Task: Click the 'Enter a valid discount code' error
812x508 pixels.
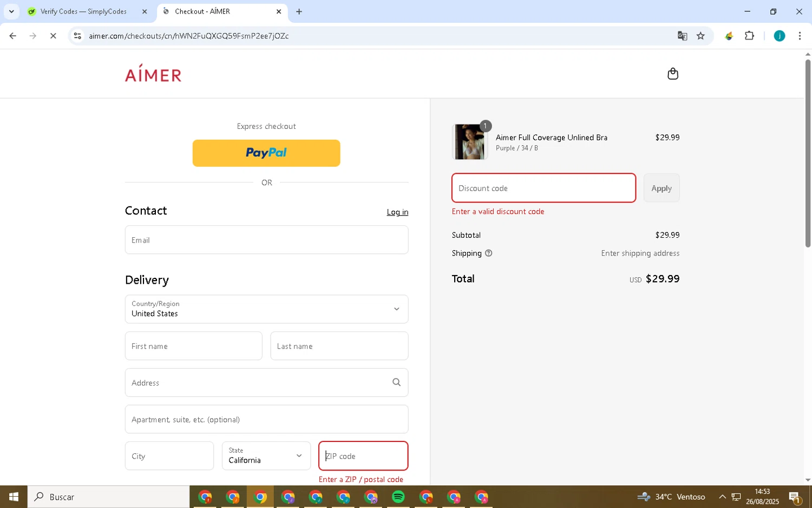Action: pyautogui.click(x=498, y=212)
